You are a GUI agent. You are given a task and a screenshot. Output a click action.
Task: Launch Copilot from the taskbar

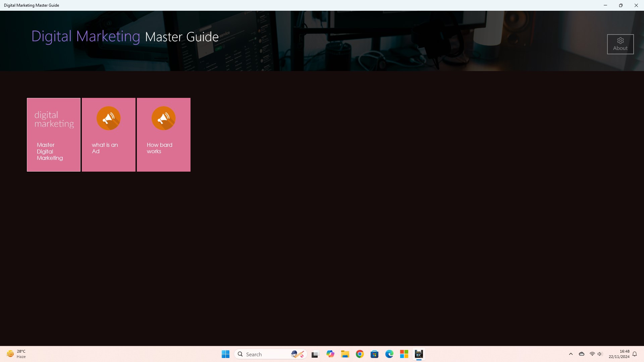coord(330,354)
